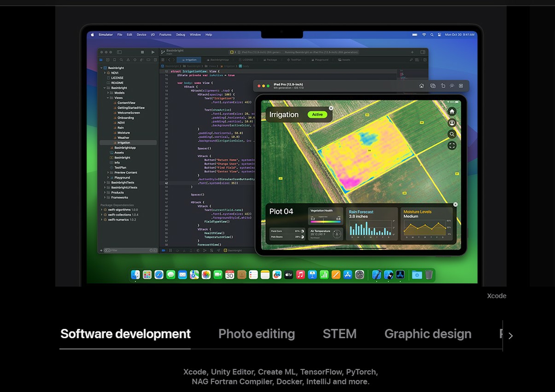Select WelcomeScreen in the navigator
The image size is (555, 392).
(x=128, y=113)
